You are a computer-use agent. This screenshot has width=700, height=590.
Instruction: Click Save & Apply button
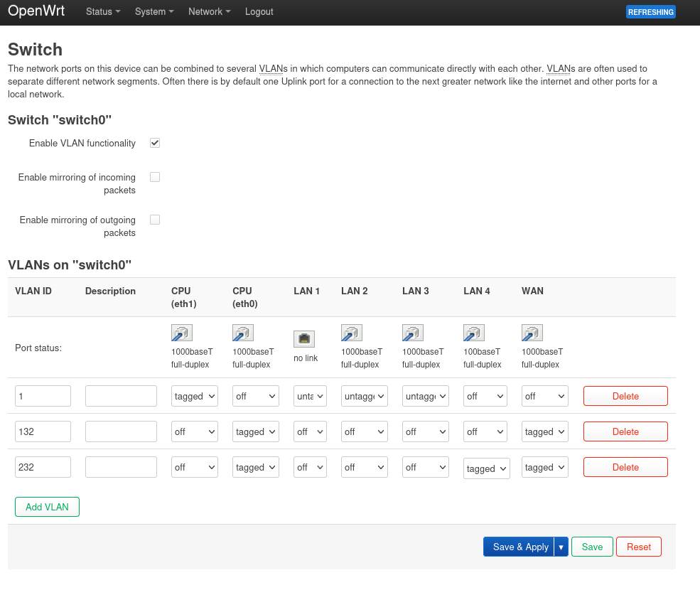[x=519, y=547]
